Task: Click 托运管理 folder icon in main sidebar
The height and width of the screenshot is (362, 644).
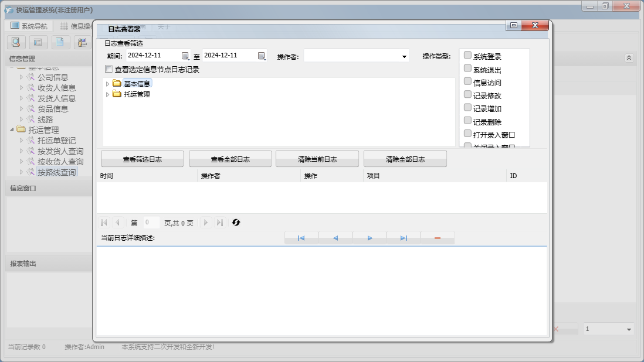Action: [21, 129]
